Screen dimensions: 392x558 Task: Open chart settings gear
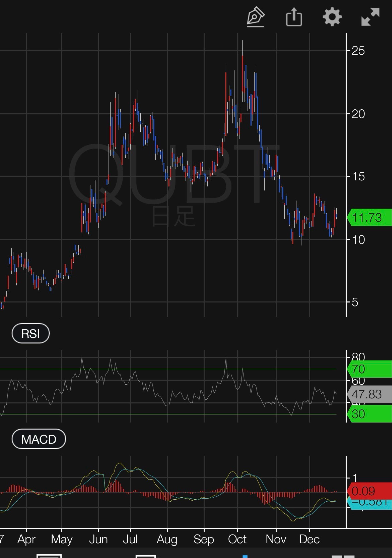[x=332, y=17]
